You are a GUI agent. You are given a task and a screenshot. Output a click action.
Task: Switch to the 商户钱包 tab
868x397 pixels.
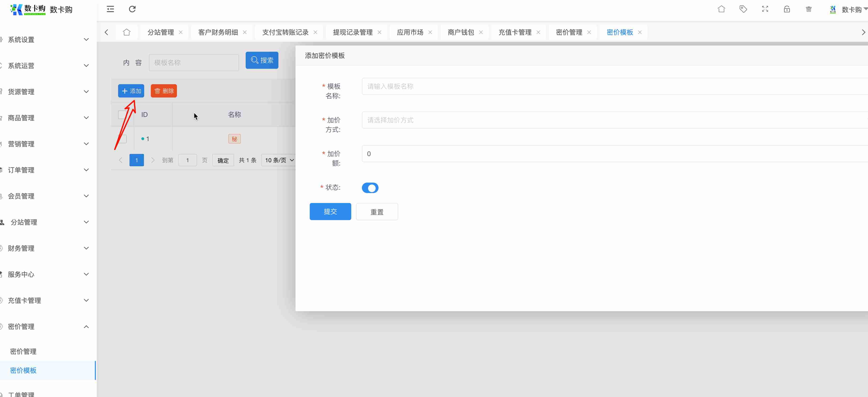point(460,32)
